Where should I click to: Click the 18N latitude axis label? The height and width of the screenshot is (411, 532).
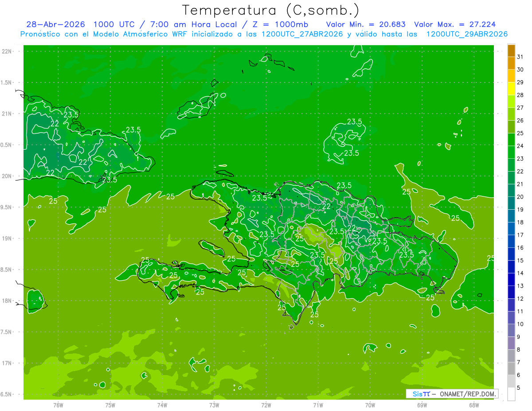pos(7,301)
